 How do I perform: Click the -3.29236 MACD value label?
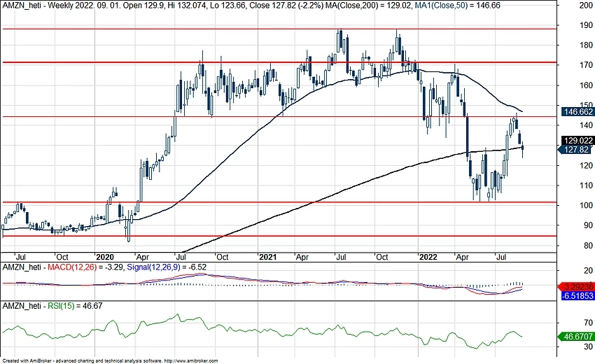click(x=577, y=287)
